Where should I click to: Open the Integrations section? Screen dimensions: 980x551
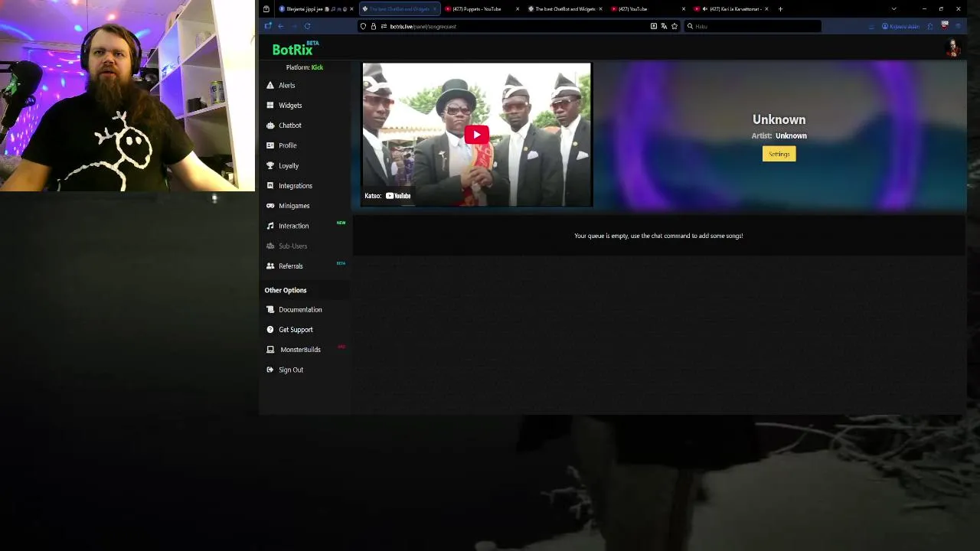pyautogui.click(x=296, y=185)
